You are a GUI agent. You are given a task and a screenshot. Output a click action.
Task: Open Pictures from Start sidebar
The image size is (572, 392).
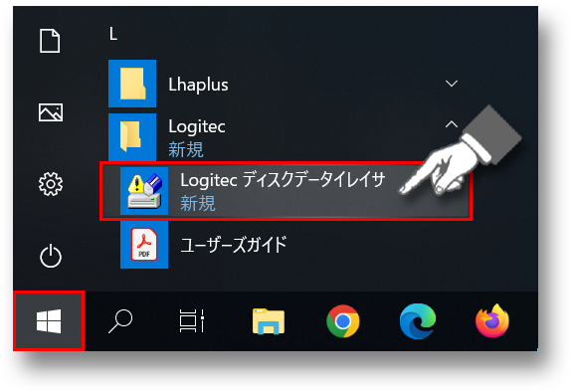tap(51, 112)
